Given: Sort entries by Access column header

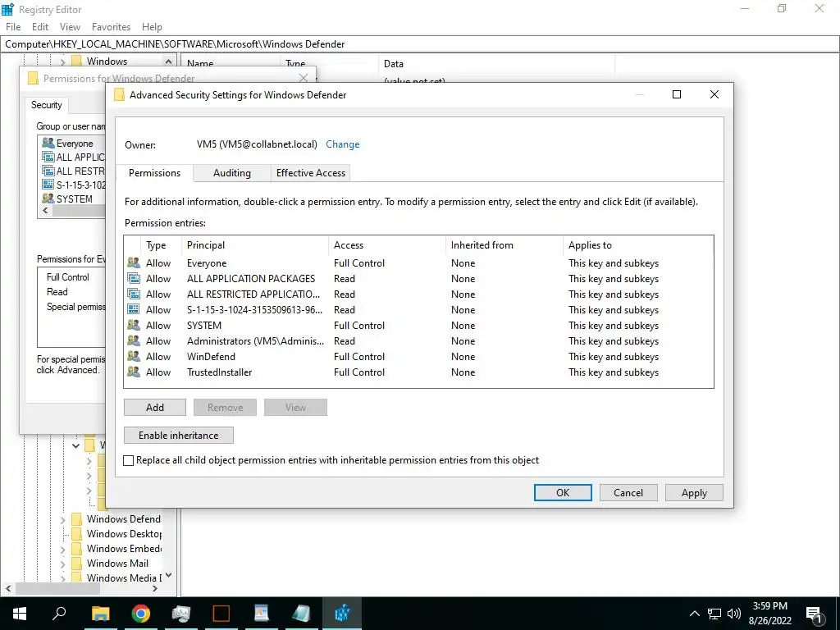Looking at the screenshot, I should click(x=387, y=244).
